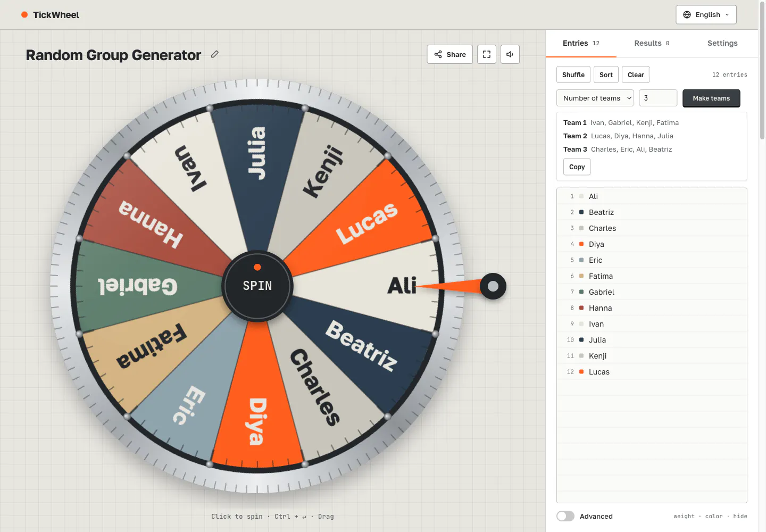Switch to the Results tab
This screenshot has height=532, width=766.
click(652, 43)
